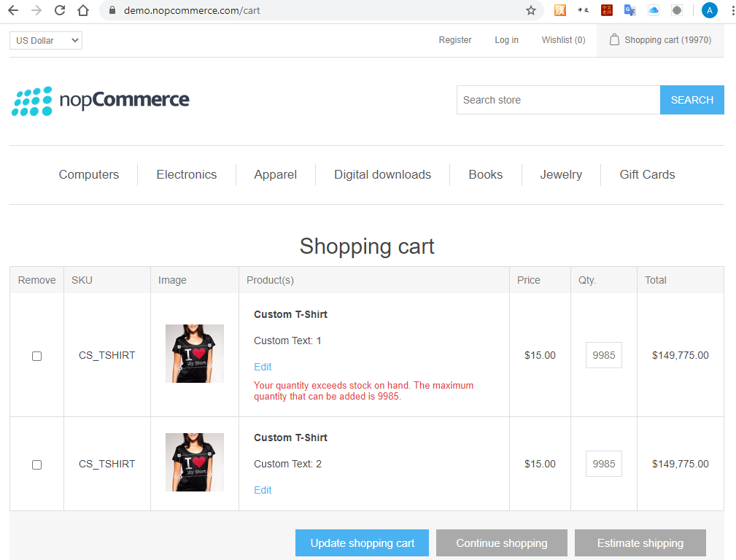Click the page reload icon
The height and width of the screenshot is (560, 736).
[60, 10]
